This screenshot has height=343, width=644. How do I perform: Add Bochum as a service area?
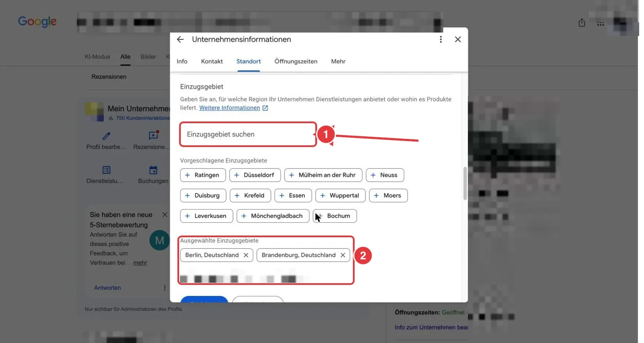335,216
